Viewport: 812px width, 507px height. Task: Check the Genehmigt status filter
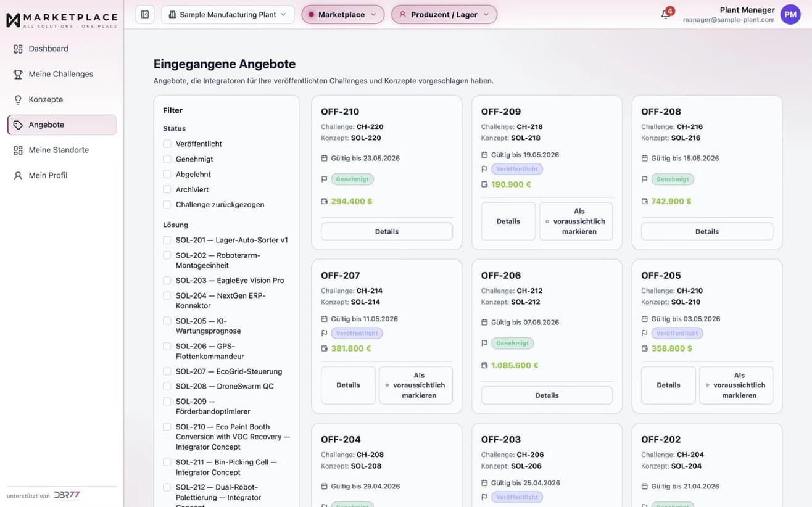[x=167, y=159]
